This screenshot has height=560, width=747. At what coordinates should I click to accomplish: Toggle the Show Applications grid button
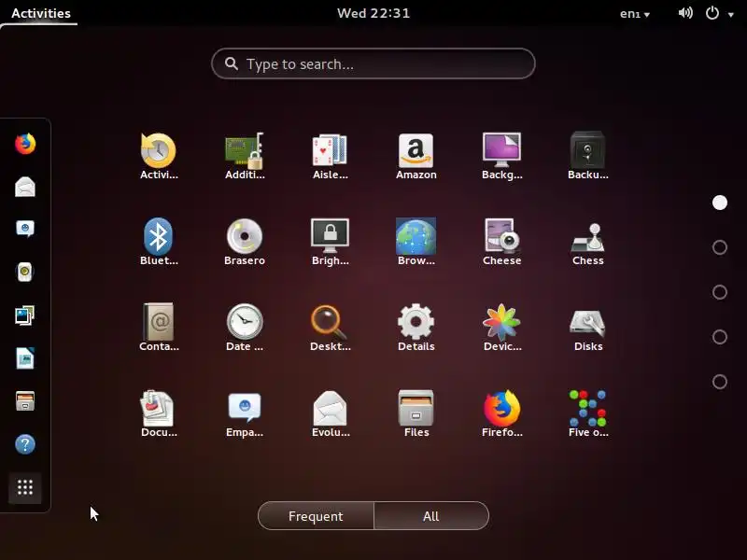point(25,487)
